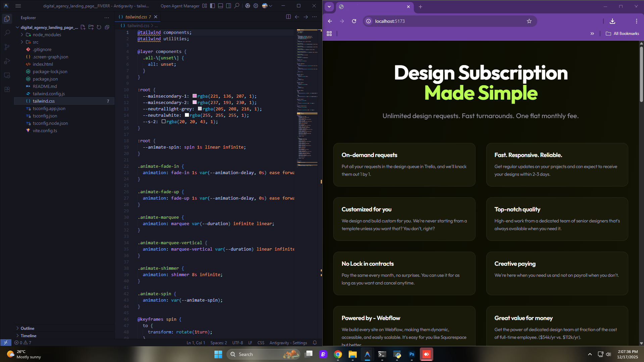Toggle the primary sidebar visibility
The image size is (644, 362).
212,6
